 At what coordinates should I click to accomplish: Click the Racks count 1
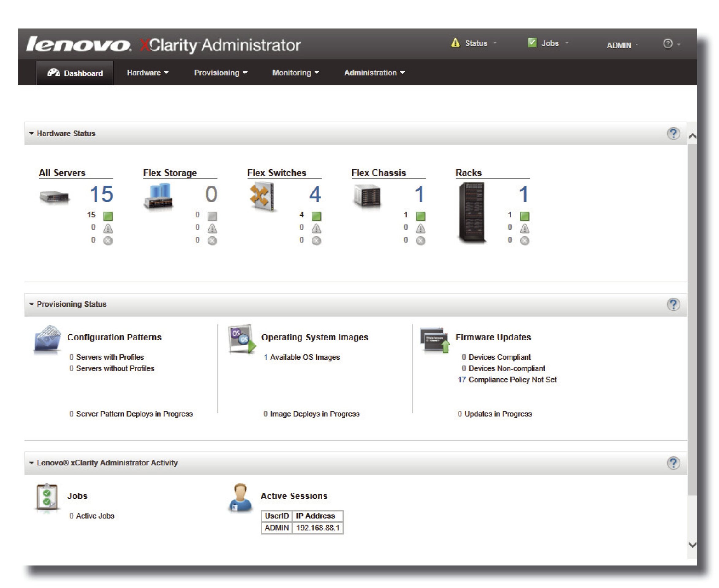point(524,194)
